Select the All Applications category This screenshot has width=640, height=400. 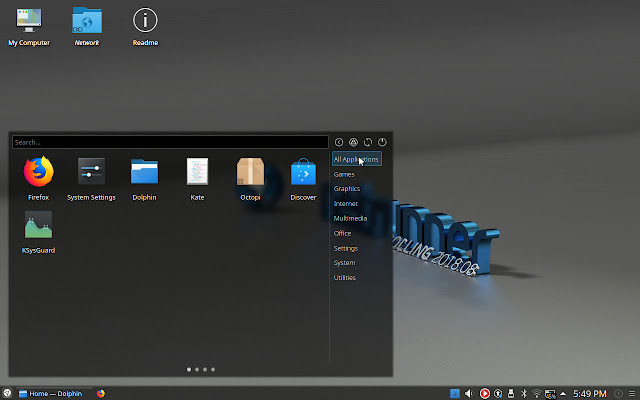[357, 159]
